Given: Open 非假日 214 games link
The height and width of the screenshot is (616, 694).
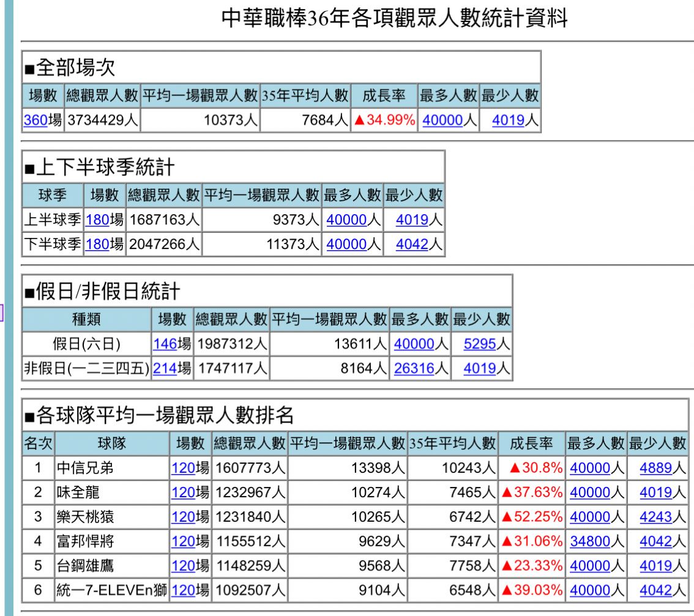Looking at the screenshot, I should (165, 368).
